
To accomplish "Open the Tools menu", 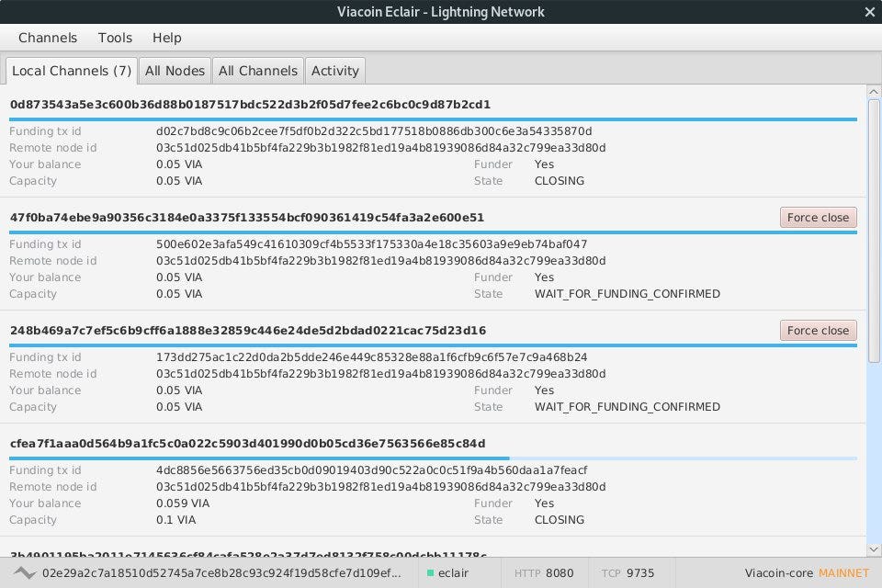I will tap(115, 38).
